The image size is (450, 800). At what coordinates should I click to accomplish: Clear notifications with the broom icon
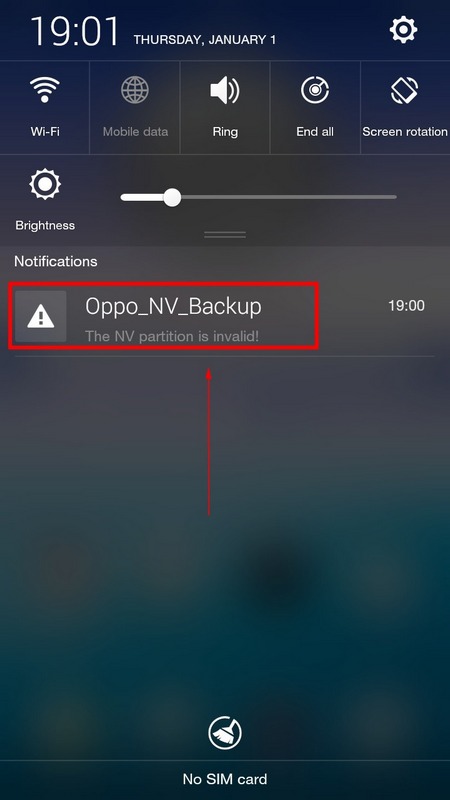(225, 733)
